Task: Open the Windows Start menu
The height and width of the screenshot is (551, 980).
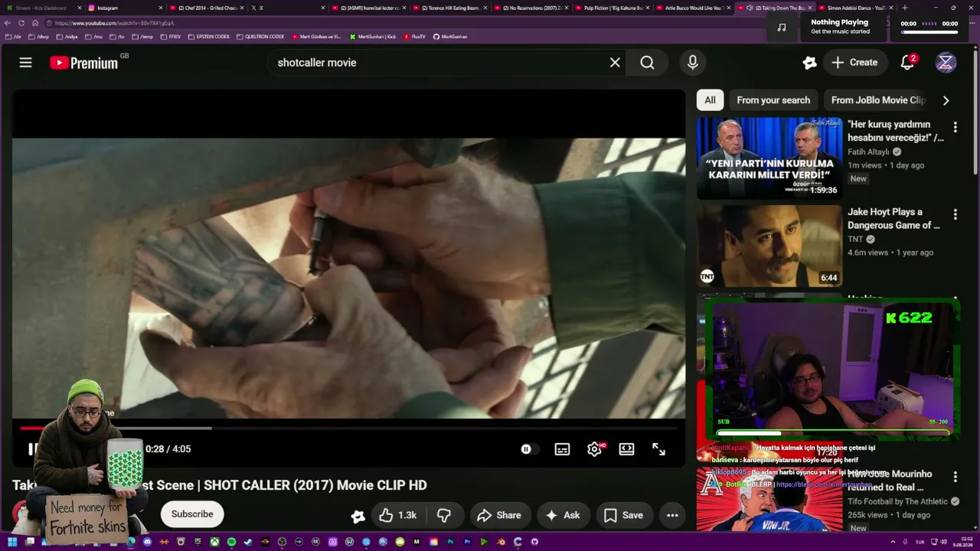Action: click(11, 542)
